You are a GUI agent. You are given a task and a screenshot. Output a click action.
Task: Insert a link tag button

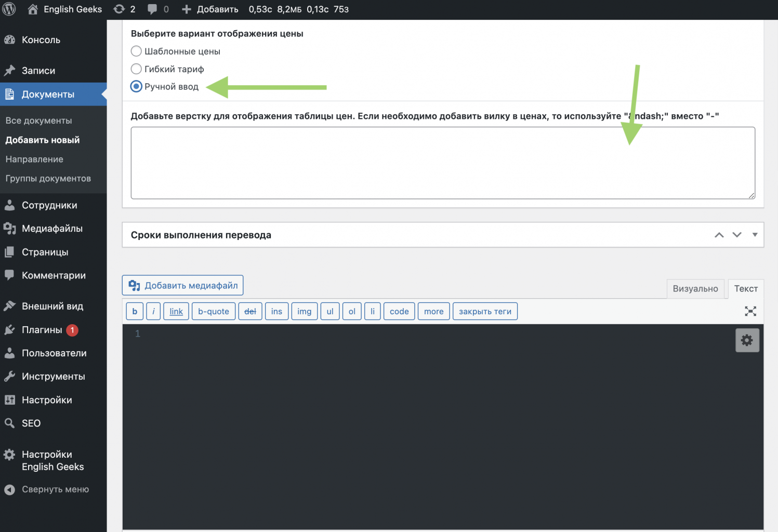(176, 311)
